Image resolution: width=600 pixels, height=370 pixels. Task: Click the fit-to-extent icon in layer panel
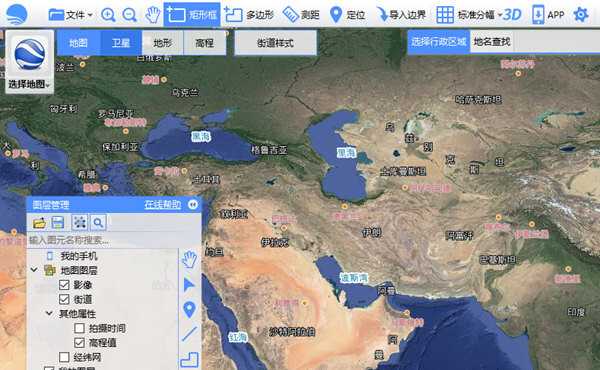pyautogui.click(x=80, y=222)
